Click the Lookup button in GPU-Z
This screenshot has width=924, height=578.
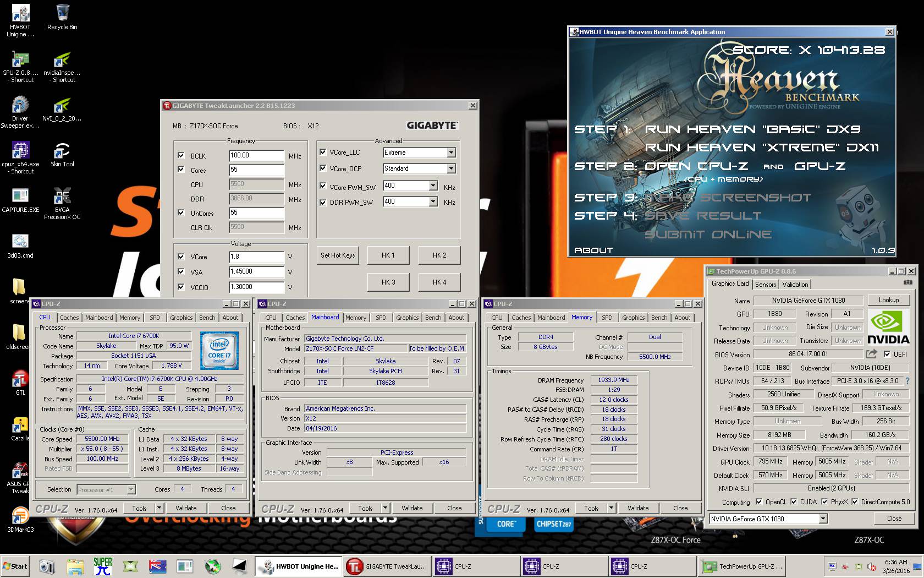889,300
